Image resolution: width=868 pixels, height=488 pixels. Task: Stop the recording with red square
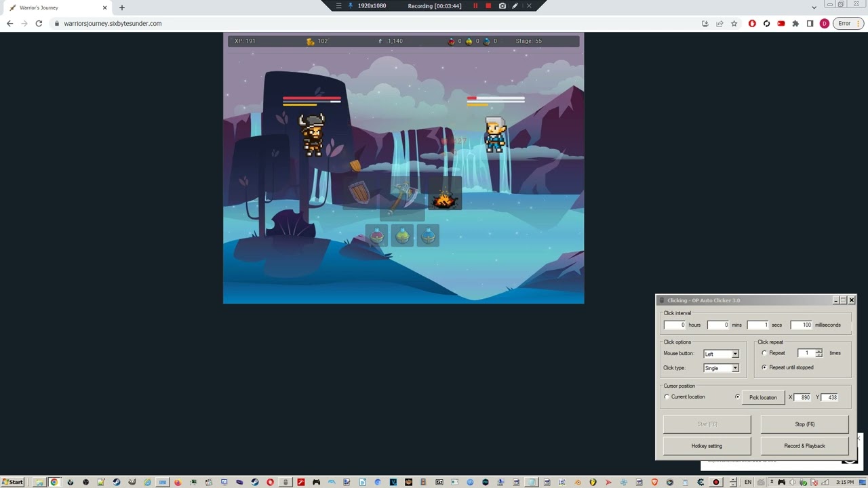pyautogui.click(x=488, y=6)
